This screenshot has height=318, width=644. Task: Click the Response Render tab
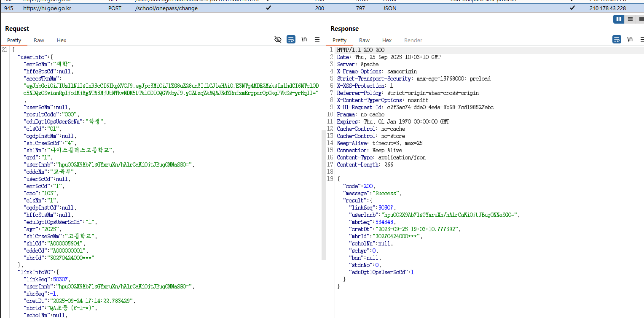tap(413, 40)
